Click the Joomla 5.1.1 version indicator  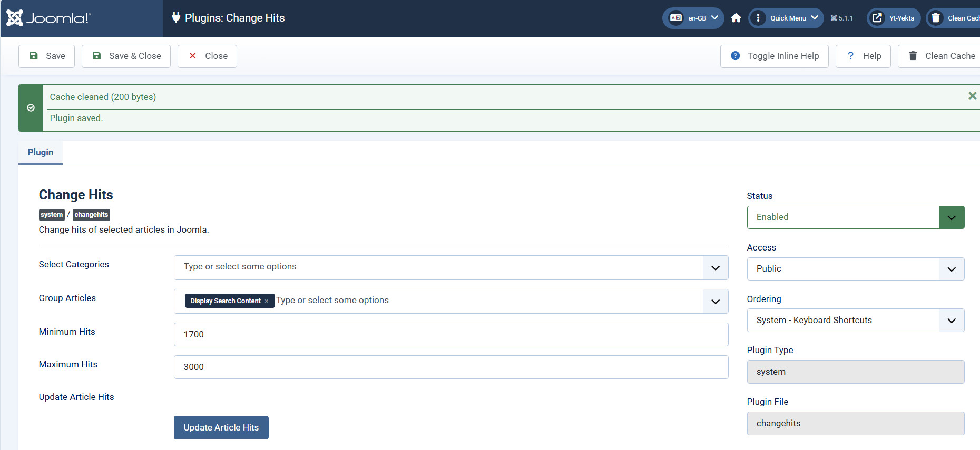[841, 18]
